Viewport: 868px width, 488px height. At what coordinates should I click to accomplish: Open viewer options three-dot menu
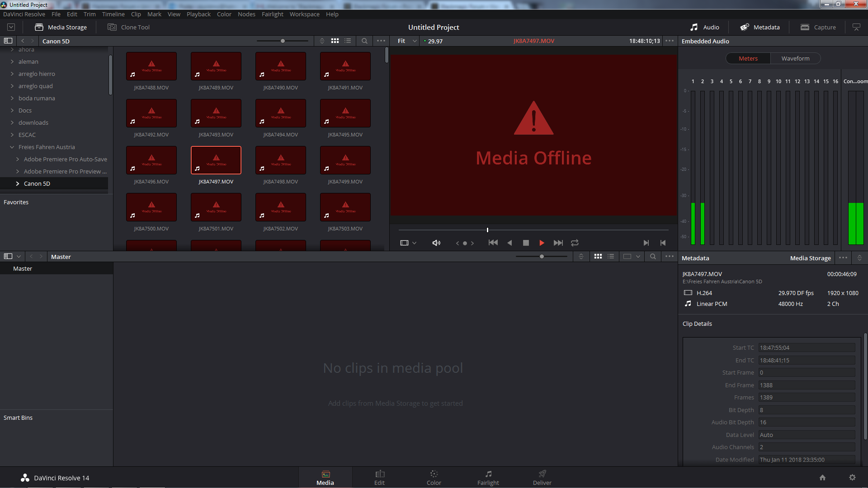670,41
